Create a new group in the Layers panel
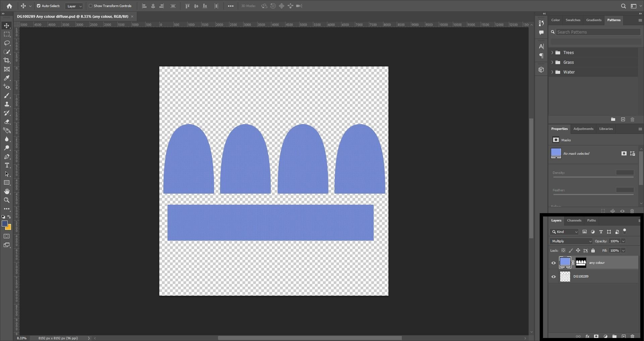 coord(614,336)
